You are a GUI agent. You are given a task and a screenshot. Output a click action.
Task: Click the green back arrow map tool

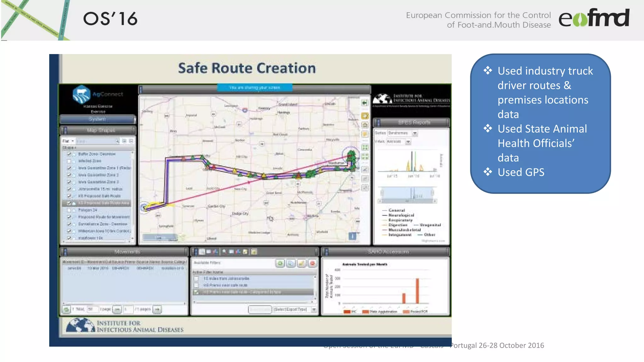(364, 103)
